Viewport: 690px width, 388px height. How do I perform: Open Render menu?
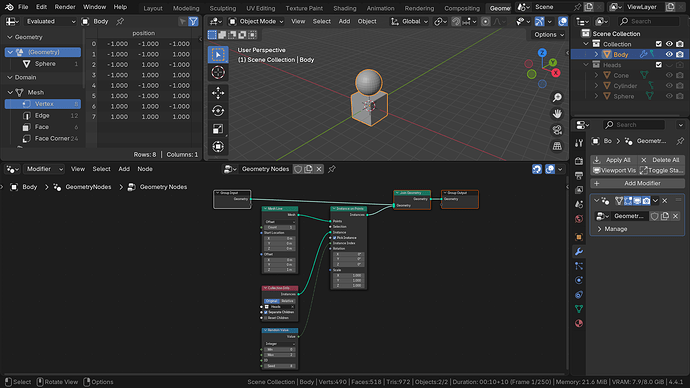coord(65,7)
